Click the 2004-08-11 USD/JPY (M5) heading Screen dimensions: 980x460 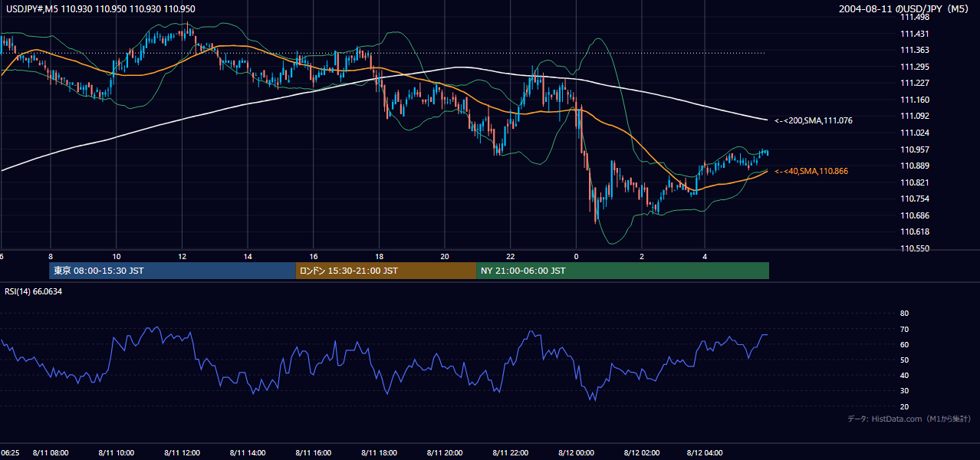point(905,8)
